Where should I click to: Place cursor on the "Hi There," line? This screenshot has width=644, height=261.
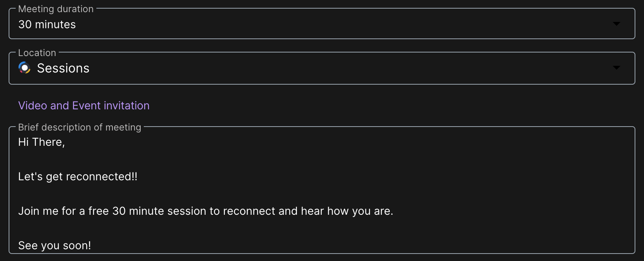pos(42,142)
